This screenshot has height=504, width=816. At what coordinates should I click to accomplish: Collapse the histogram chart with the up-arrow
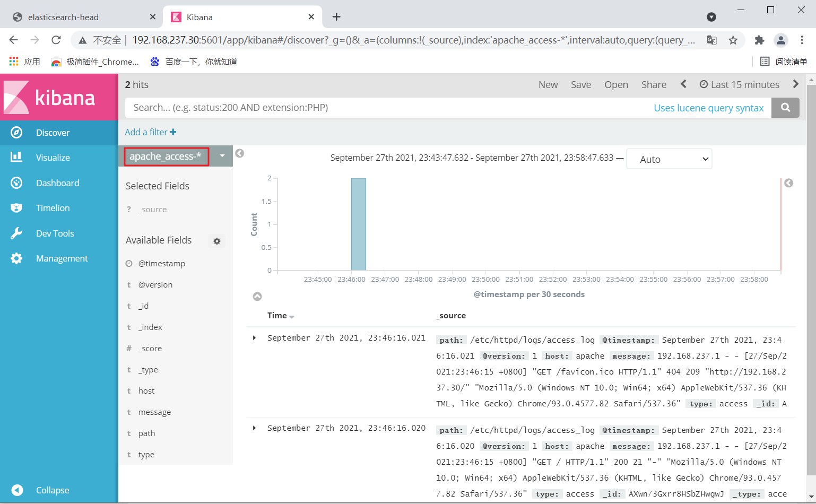point(257,297)
